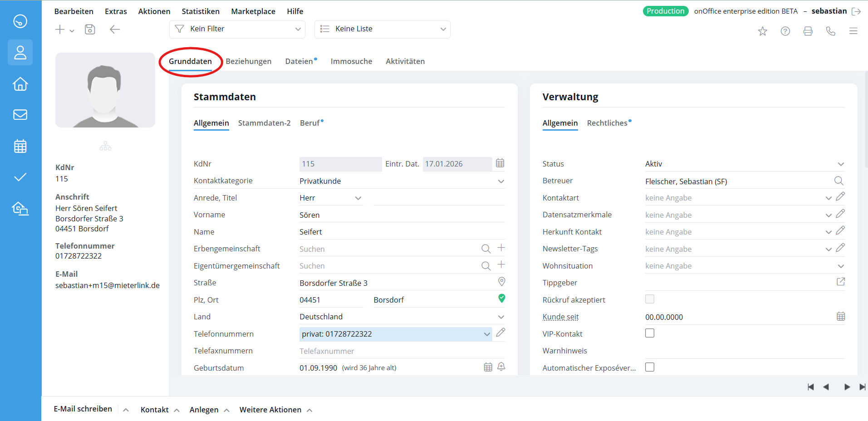The width and height of the screenshot is (868, 421).
Task: Add record to favorites with star icon
Action: (762, 31)
